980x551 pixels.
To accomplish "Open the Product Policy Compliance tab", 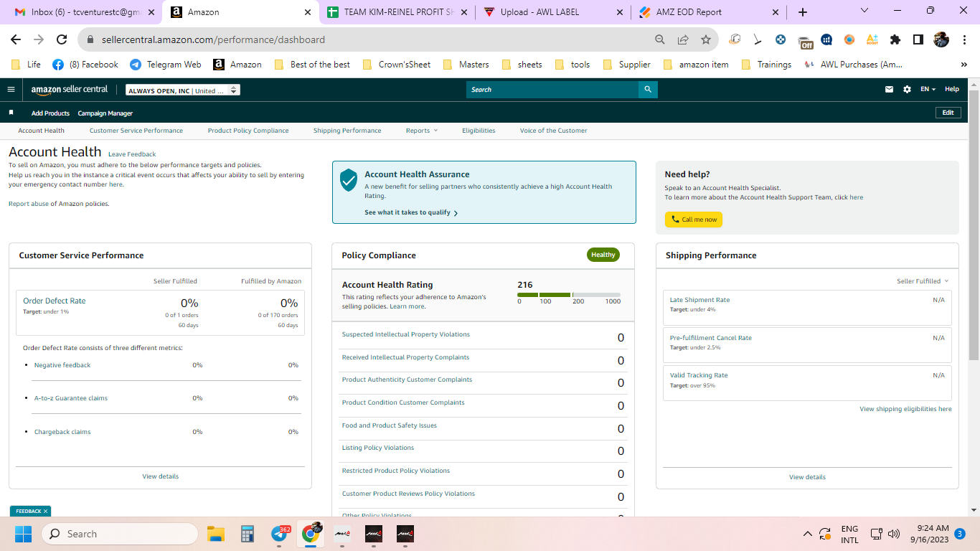I will tap(248, 131).
